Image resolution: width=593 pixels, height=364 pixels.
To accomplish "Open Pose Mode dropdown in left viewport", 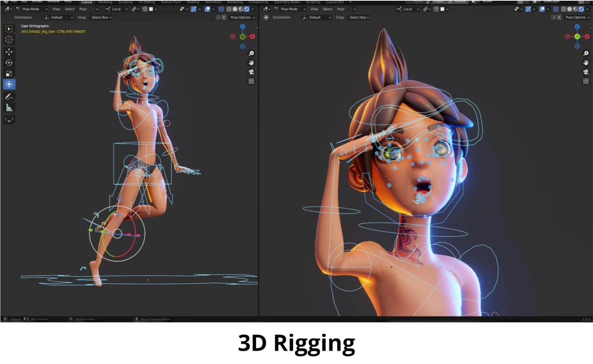I will point(31,9).
